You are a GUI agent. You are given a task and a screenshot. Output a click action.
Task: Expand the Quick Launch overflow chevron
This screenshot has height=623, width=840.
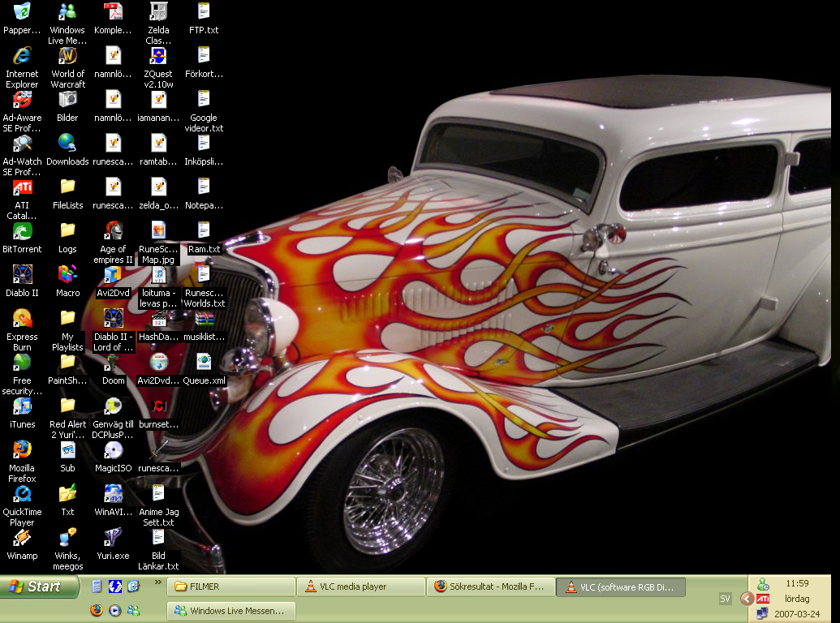pos(157,582)
